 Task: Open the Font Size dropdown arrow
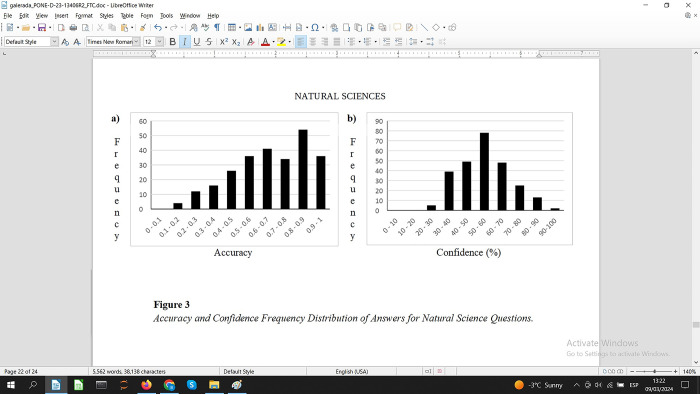[159, 41]
